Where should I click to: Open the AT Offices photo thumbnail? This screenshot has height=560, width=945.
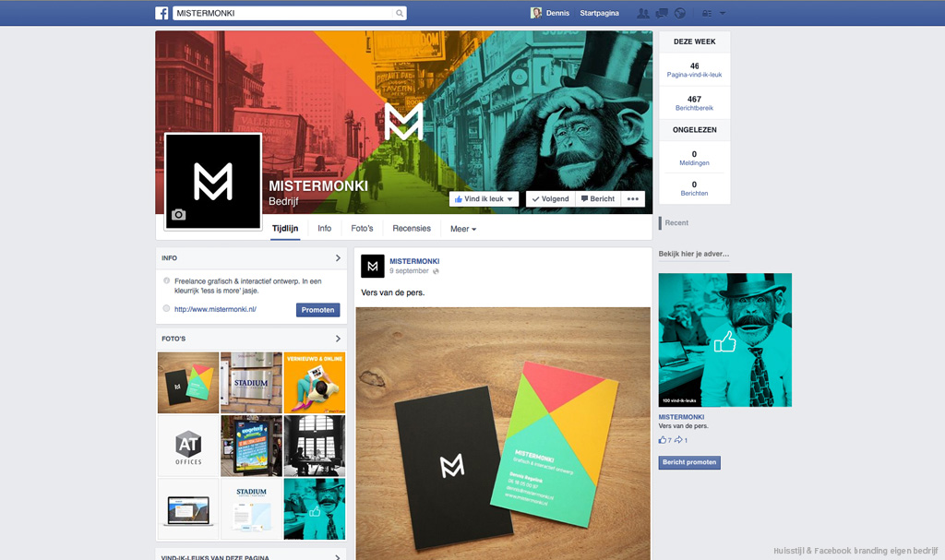(x=188, y=447)
